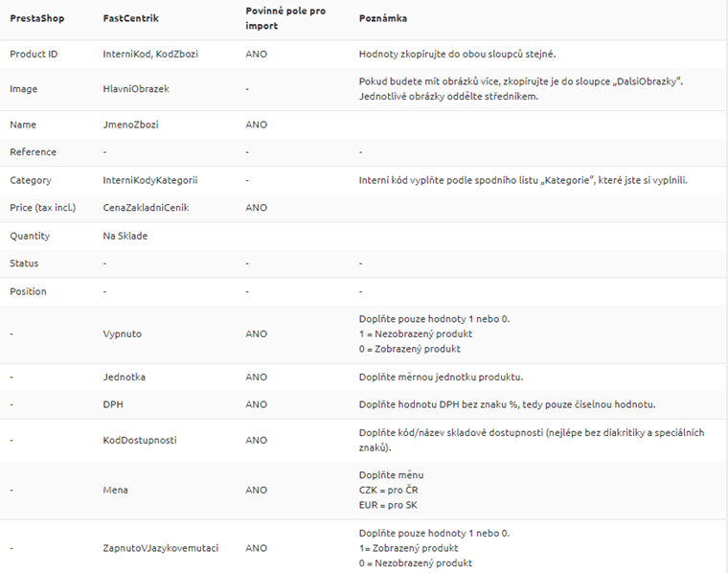Click the CenaZakladniCenik cell
The width and height of the screenshot is (728, 573).
tap(148, 208)
